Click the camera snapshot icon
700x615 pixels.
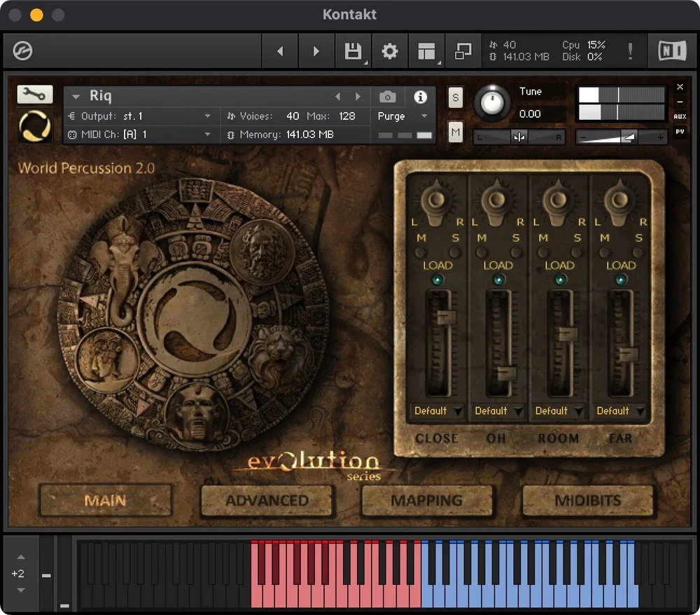click(x=387, y=97)
